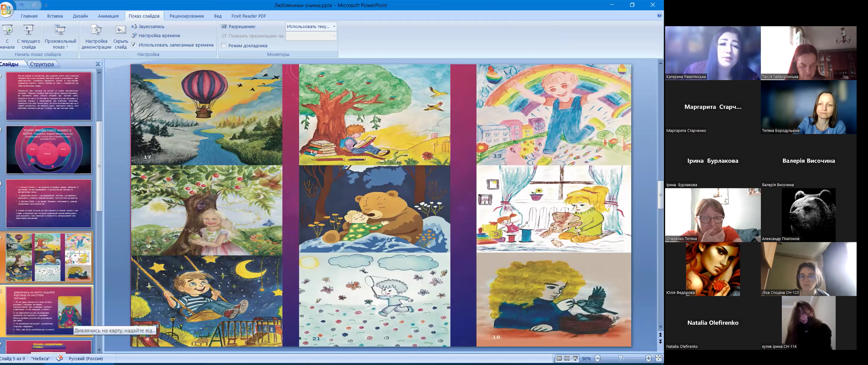This screenshot has height=365, width=868.
Task: Click Record Narration button
Action: click(x=148, y=26)
